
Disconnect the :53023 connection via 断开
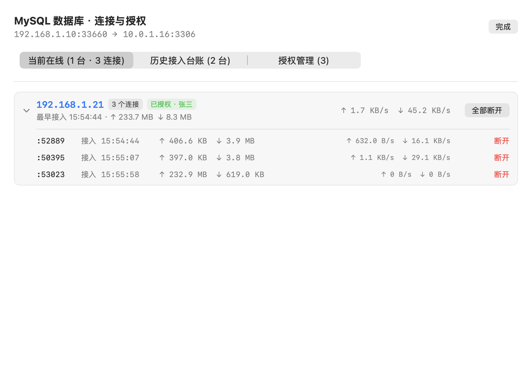click(502, 175)
